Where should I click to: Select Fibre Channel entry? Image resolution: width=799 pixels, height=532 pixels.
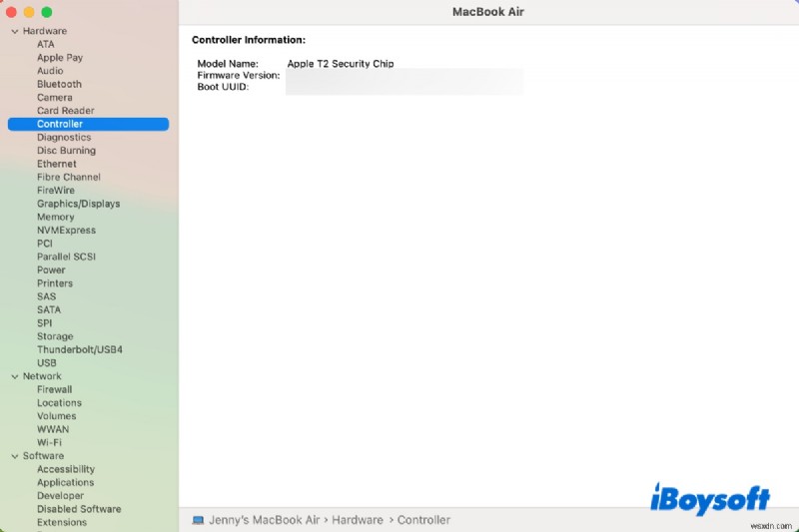tap(69, 177)
